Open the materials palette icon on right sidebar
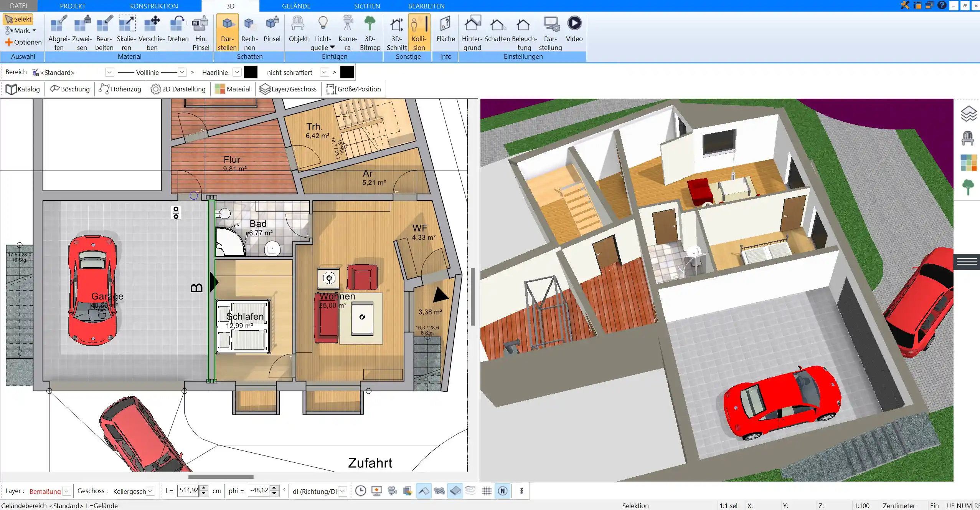The height and width of the screenshot is (510, 980). pyautogui.click(x=968, y=163)
